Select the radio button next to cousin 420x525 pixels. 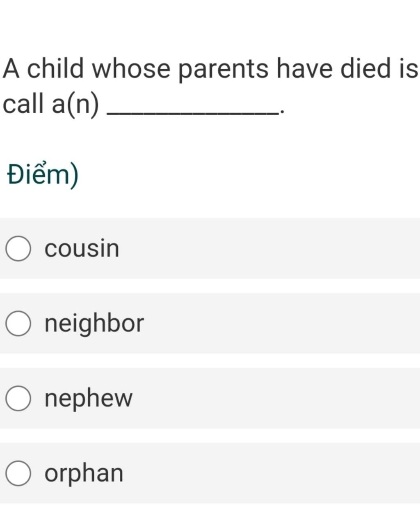pos(18,249)
